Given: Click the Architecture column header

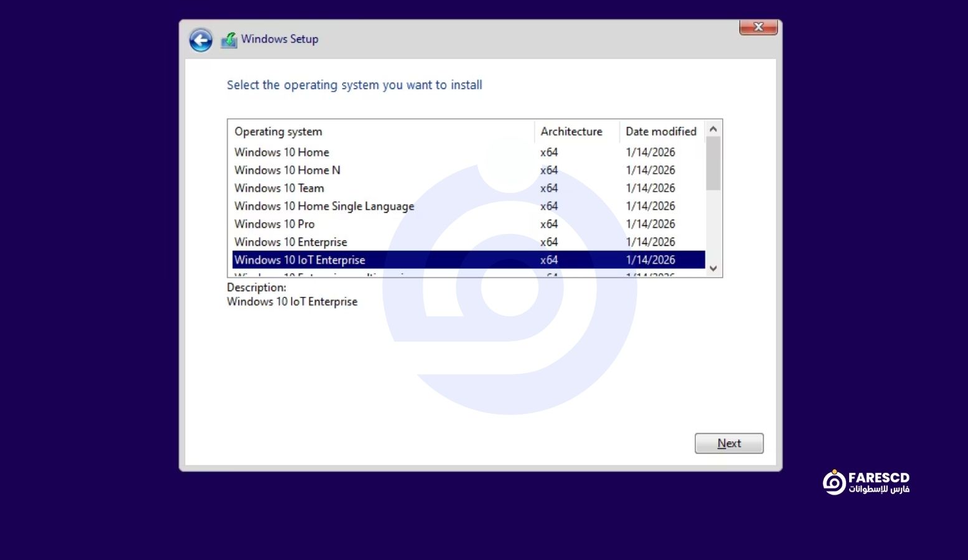Looking at the screenshot, I should click(571, 132).
